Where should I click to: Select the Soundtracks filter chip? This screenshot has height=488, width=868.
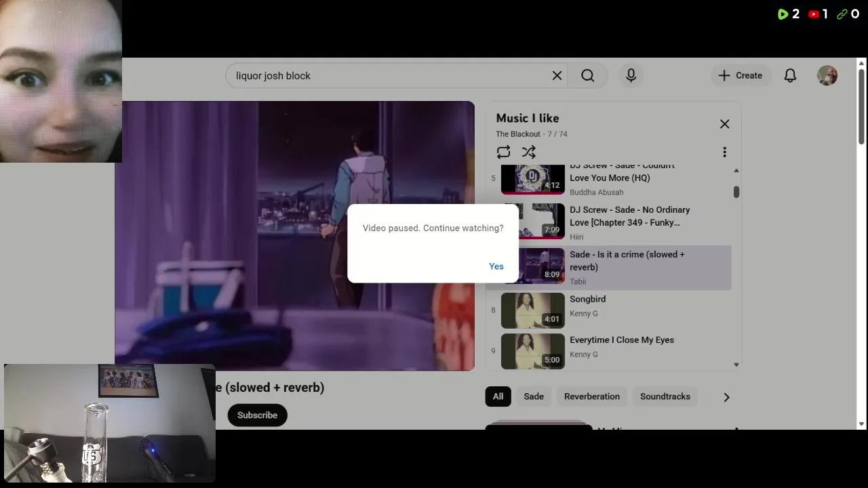tap(665, 396)
